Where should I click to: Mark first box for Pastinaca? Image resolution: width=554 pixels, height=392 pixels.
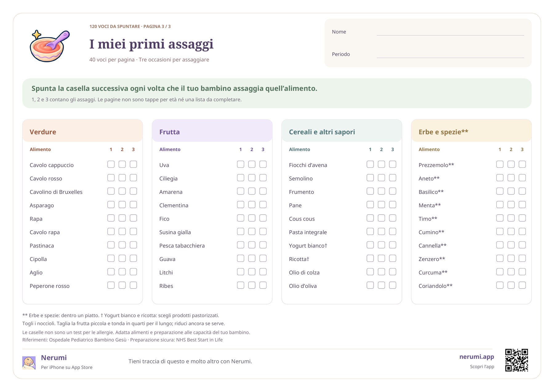111,245
